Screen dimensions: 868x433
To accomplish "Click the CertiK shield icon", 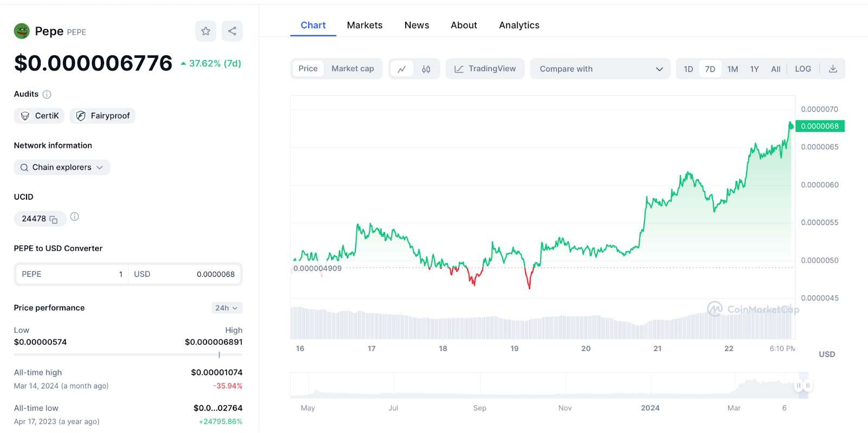I will [x=25, y=116].
